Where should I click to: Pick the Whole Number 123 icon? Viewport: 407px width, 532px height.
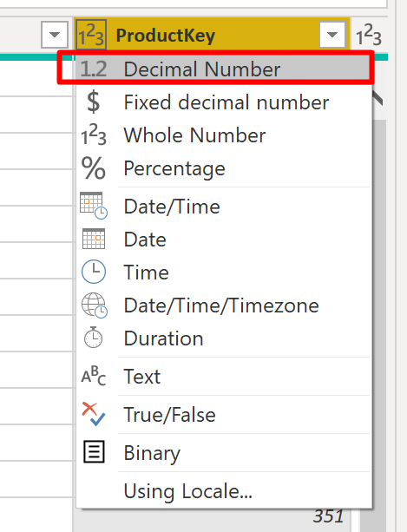pos(94,135)
